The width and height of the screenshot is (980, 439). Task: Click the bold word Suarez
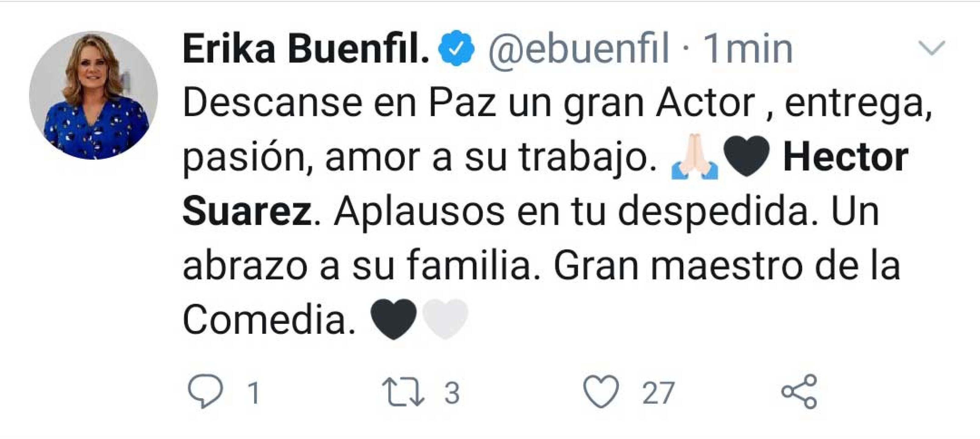tap(247, 211)
